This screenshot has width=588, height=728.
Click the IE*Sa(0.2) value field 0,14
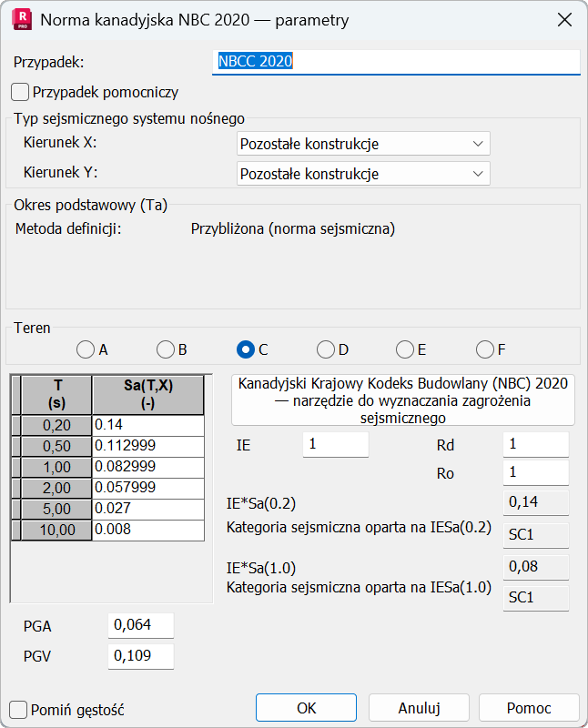536,502
